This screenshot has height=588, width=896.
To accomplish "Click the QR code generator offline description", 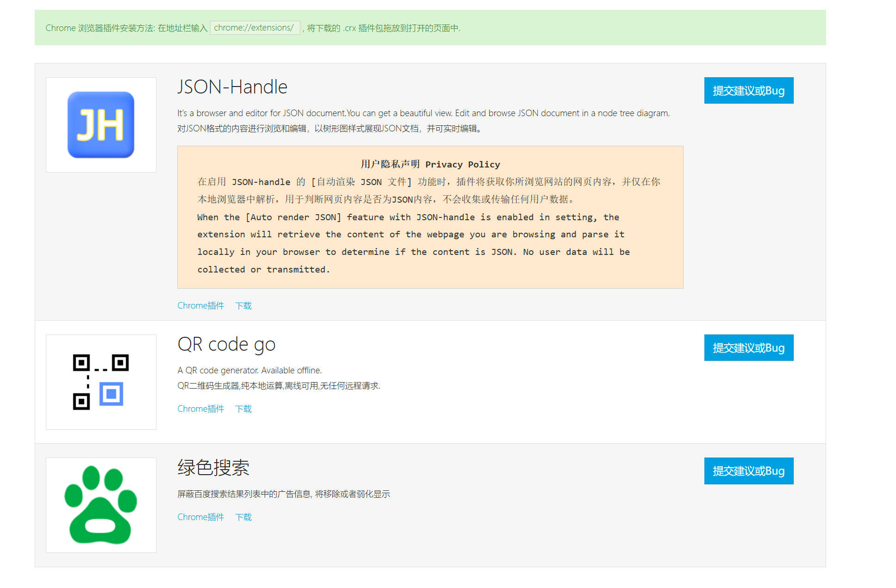I will point(249,370).
